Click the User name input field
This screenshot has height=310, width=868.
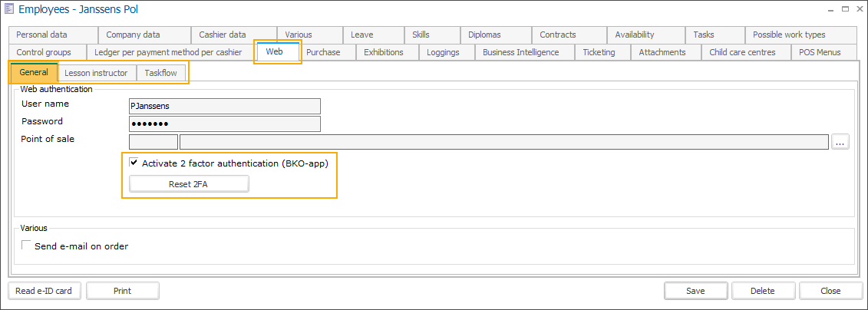[225, 106]
